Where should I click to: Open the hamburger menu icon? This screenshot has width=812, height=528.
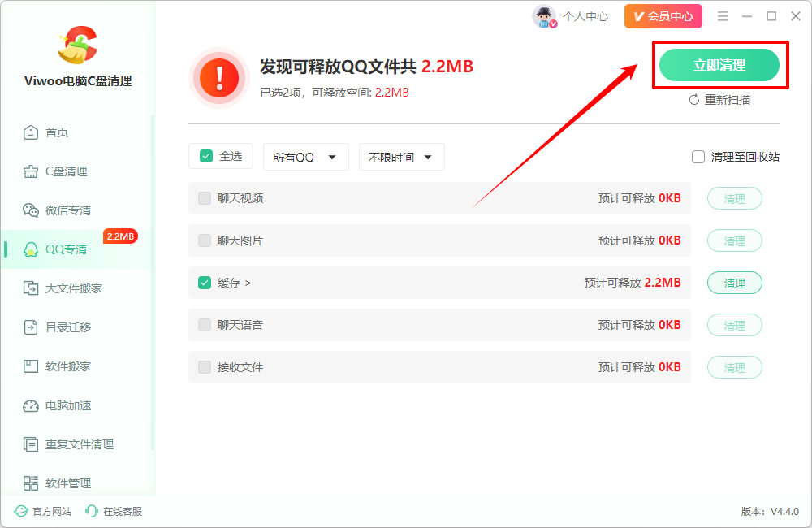(x=723, y=16)
